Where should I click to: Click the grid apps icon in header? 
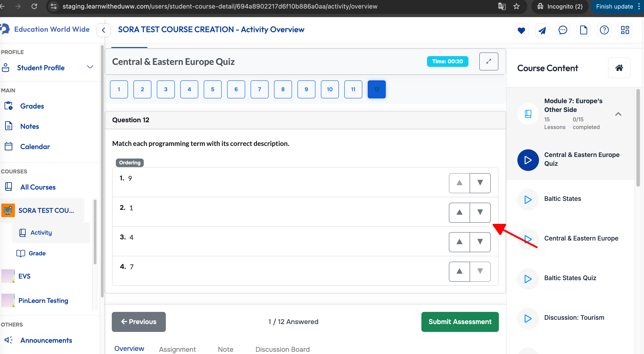click(625, 30)
